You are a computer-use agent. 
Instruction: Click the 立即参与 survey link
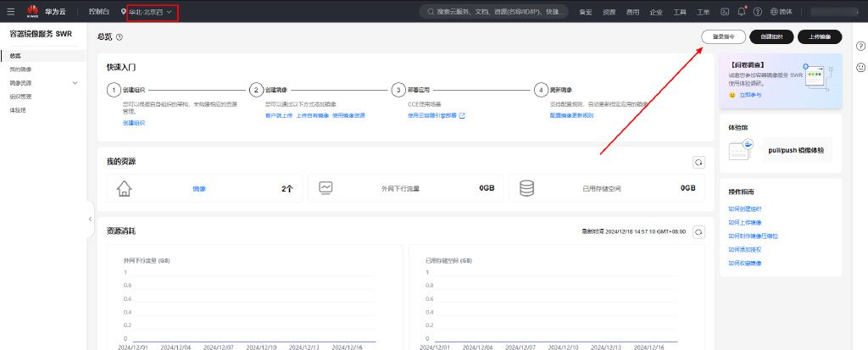pyautogui.click(x=750, y=95)
